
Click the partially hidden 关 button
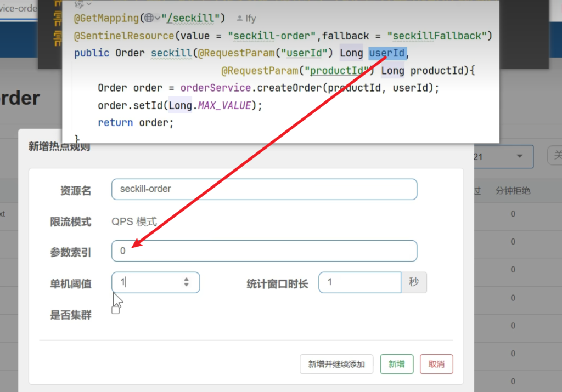tap(555, 156)
